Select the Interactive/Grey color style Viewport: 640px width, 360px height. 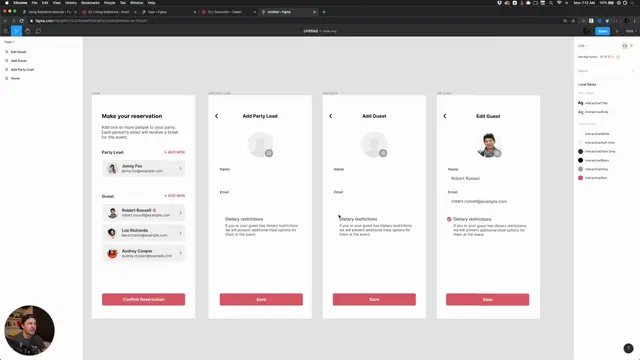click(593, 169)
